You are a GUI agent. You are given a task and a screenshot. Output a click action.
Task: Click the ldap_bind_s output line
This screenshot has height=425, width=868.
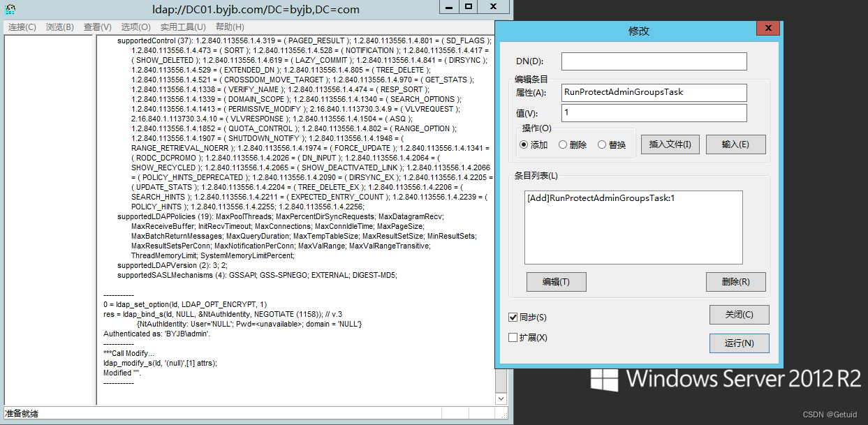coord(223,315)
